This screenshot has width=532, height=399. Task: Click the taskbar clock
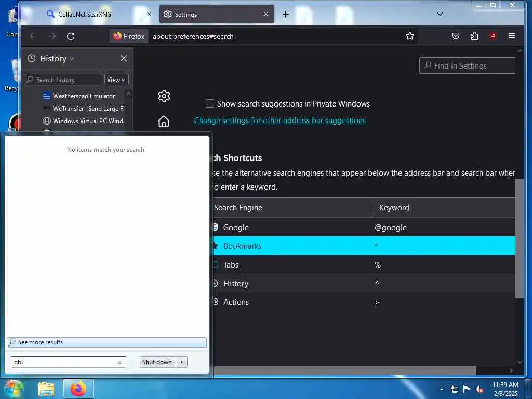coord(506,389)
